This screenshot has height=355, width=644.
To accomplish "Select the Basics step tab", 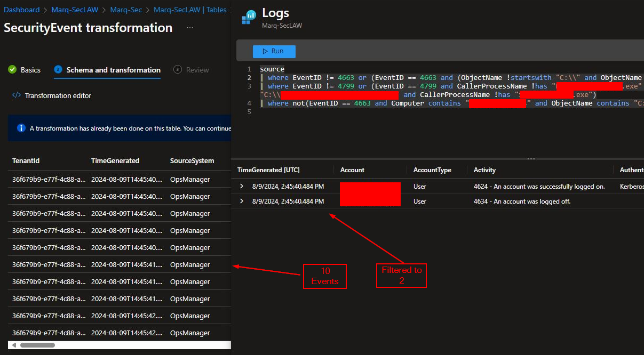I will click(25, 70).
